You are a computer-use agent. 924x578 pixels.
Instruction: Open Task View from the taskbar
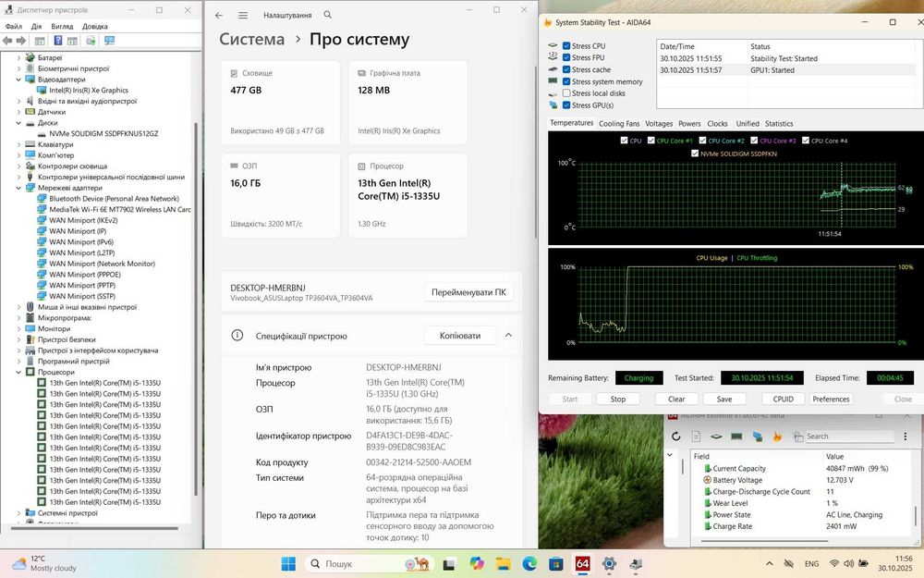click(x=449, y=564)
